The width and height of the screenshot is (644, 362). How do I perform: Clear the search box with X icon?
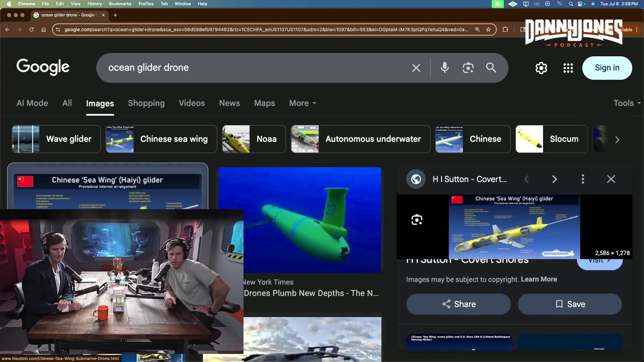[x=416, y=68]
